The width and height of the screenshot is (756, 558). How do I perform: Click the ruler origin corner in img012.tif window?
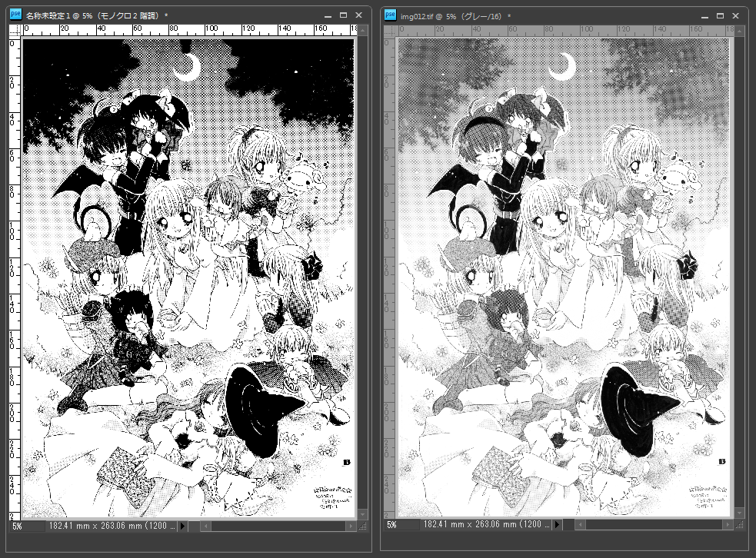[x=391, y=30]
